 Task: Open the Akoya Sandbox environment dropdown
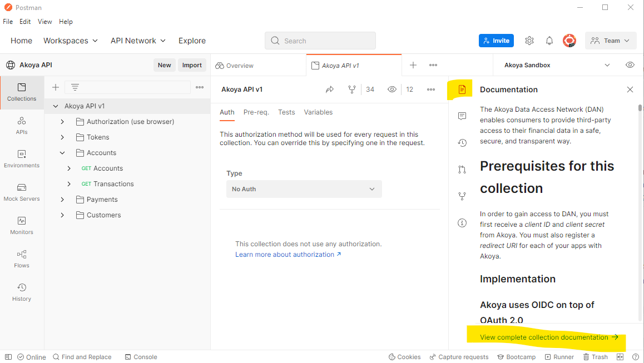click(557, 65)
